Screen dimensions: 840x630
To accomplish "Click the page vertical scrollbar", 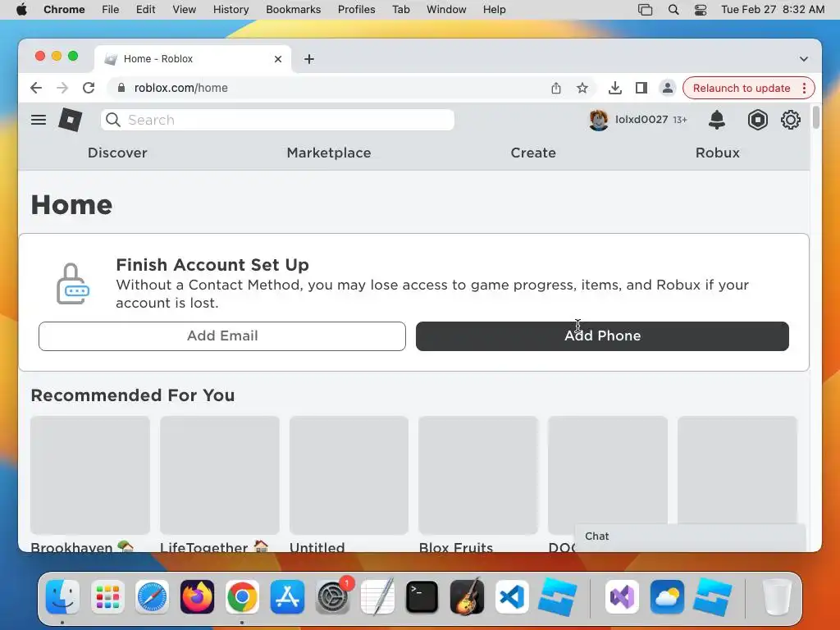I will (x=816, y=117).
